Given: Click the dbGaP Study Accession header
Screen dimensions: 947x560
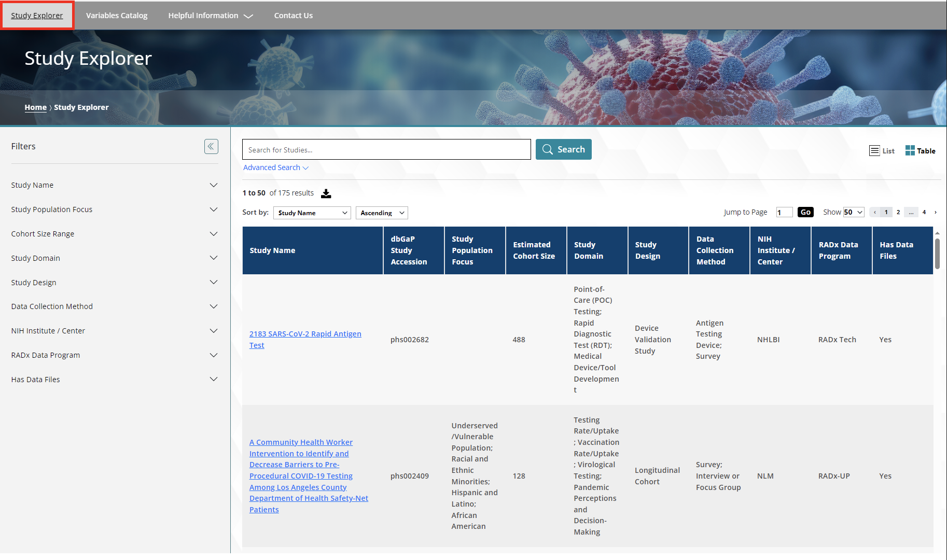Looking at the screenshot, I should click(x=414, y=250).
